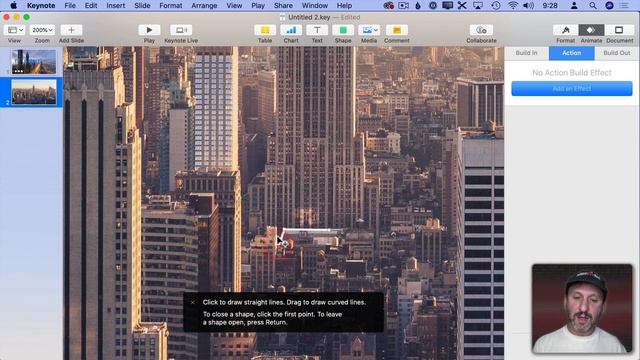Open the Shape picker
This screenshot has height=360, width=640.
click(x=343, y=30)
